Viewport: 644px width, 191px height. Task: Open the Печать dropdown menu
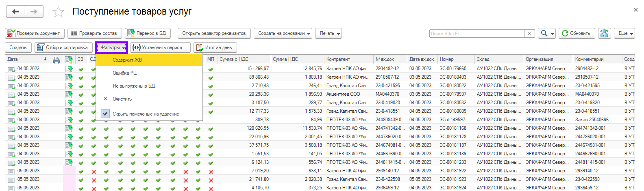pyautogui.click(x=328, y=33)
